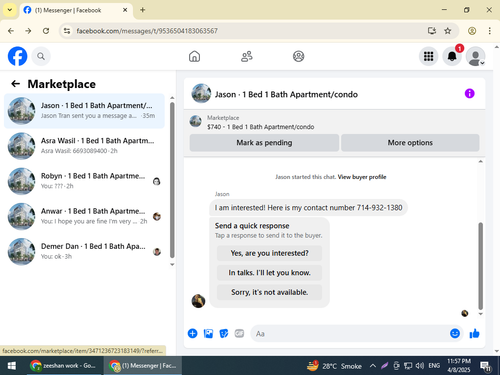Send 'Yes, are you interested?' quick response

point(269,253)
